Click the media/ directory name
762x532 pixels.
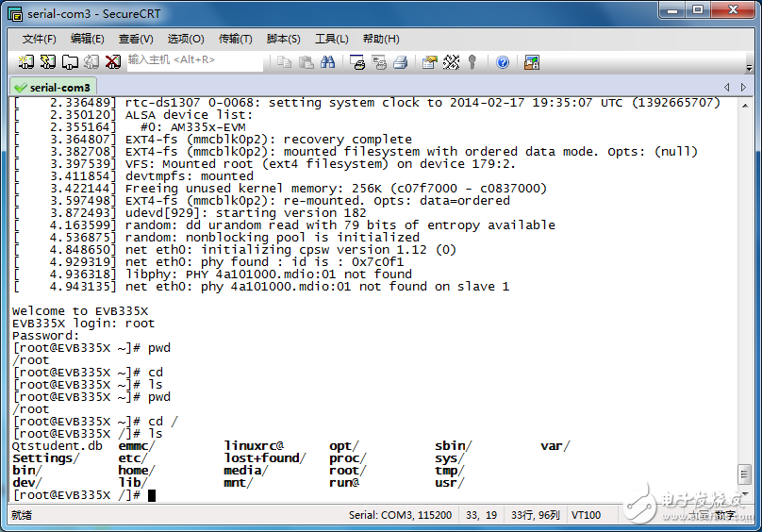(x=246, y=471)
